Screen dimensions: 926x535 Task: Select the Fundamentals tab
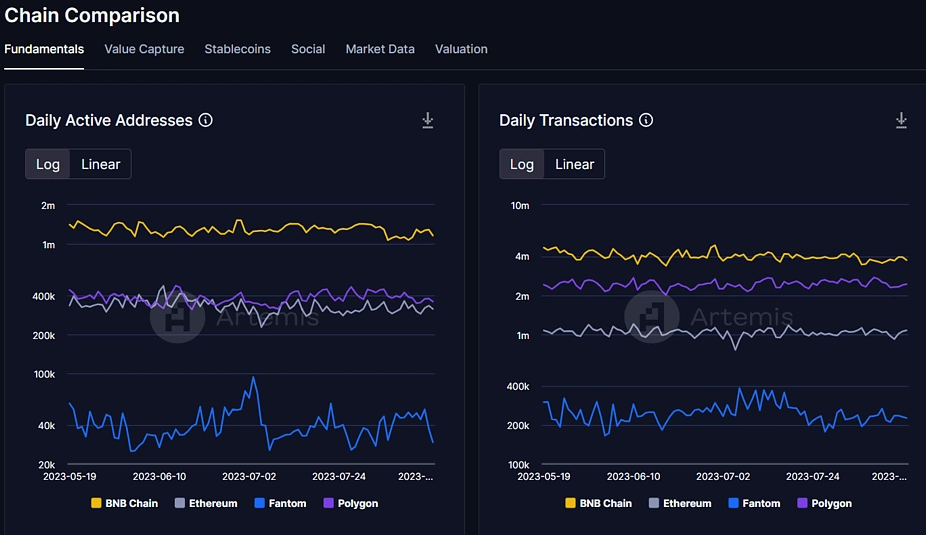[x=44, y=49]
